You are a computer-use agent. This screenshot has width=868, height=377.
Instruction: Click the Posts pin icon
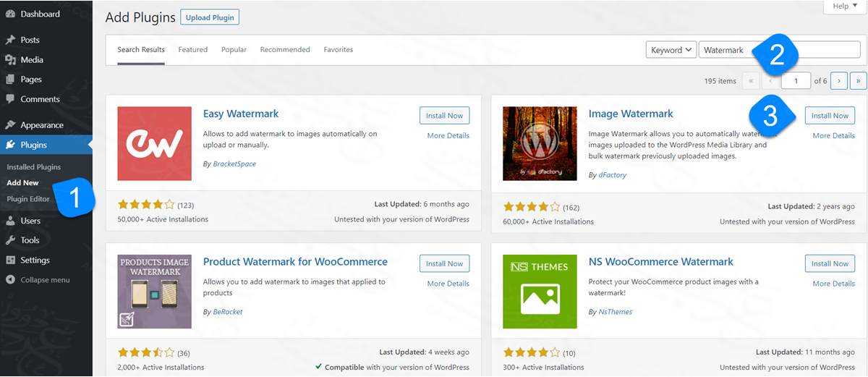coord(10,40)
